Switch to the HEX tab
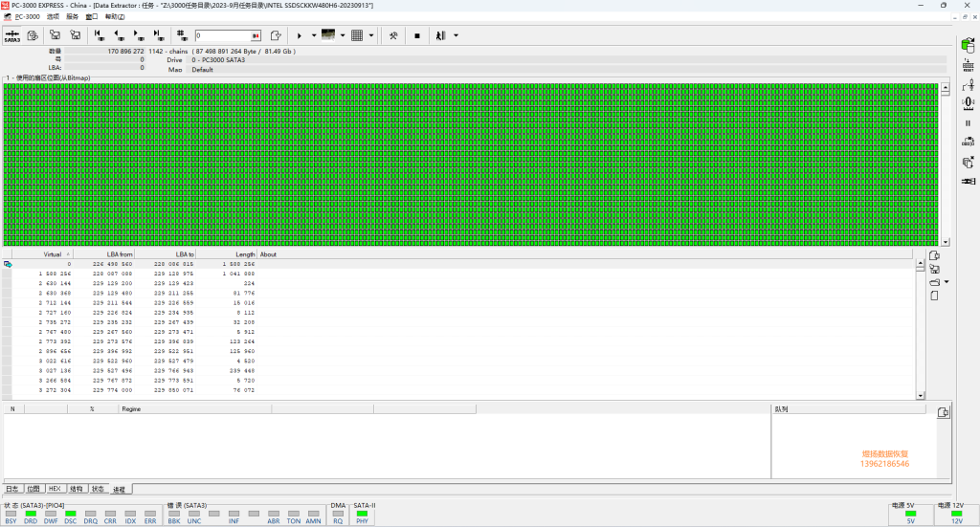 coord(55,489)
